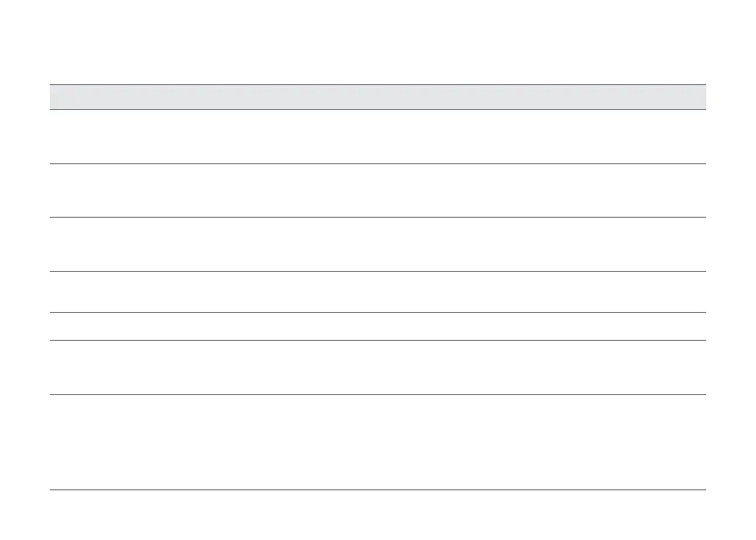This screenshot has width=756, height=540.
Task: Click the top border of the header bar
Action: click(378, 85)
